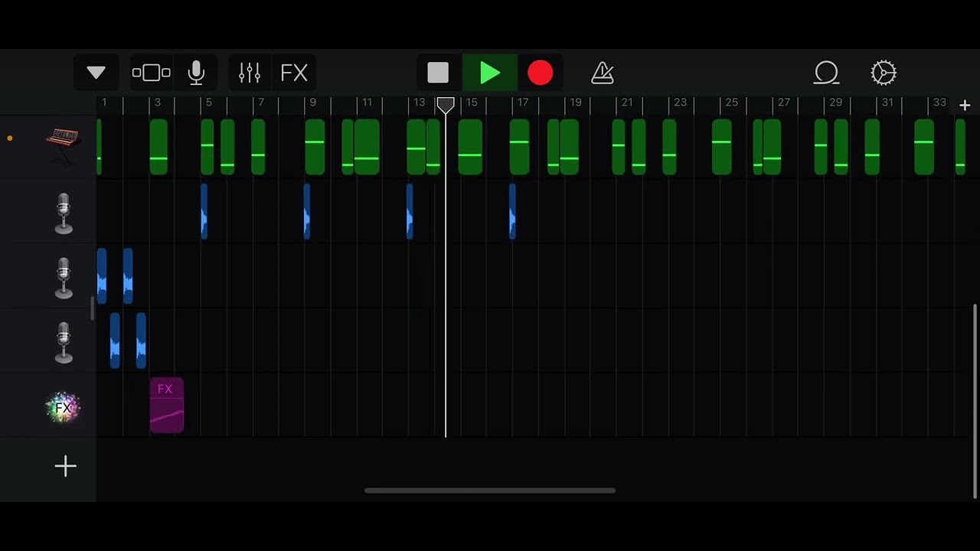Start recording with red Record button
The height and width of the screenshot is (551, 980).
pos(540,73)
